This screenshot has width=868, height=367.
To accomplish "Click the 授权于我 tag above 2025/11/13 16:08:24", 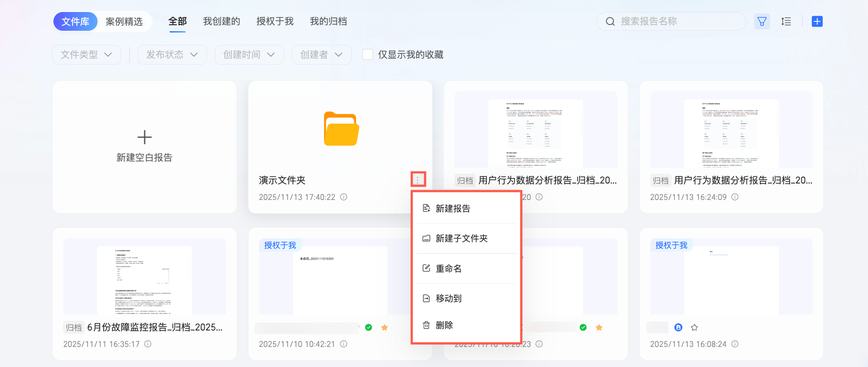I will point(671,245).
